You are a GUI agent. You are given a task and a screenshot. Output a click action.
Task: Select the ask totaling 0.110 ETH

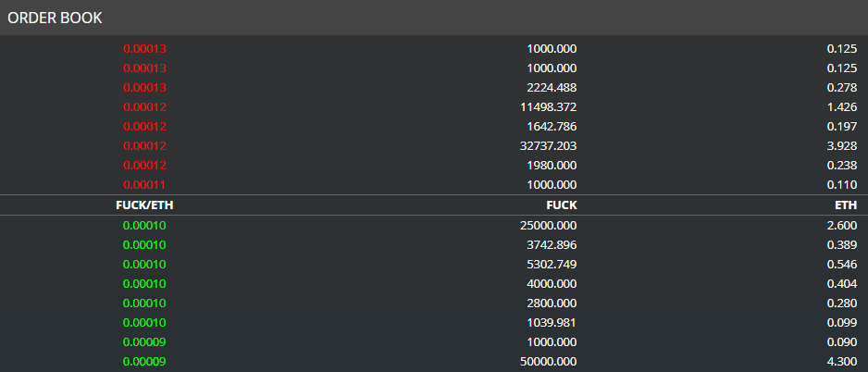(434, 184)
